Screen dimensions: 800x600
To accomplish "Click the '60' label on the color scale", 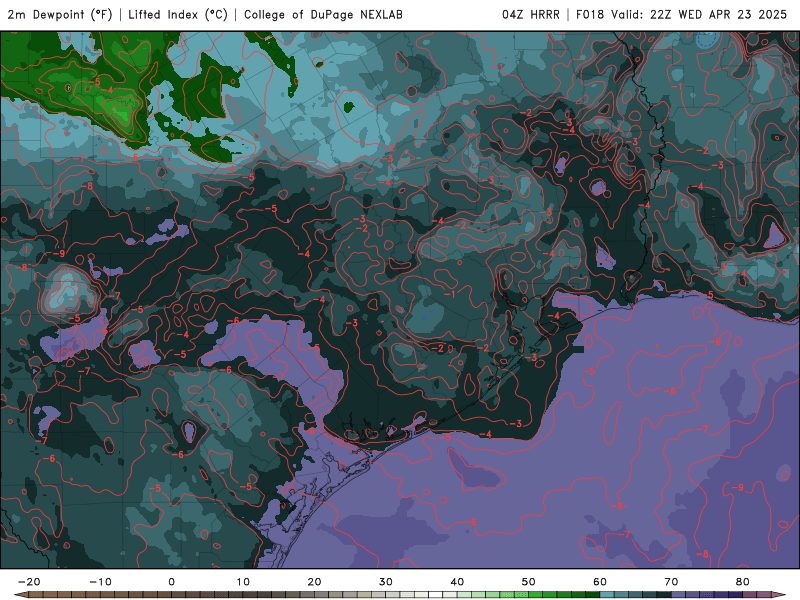I will tap(600, 582).
